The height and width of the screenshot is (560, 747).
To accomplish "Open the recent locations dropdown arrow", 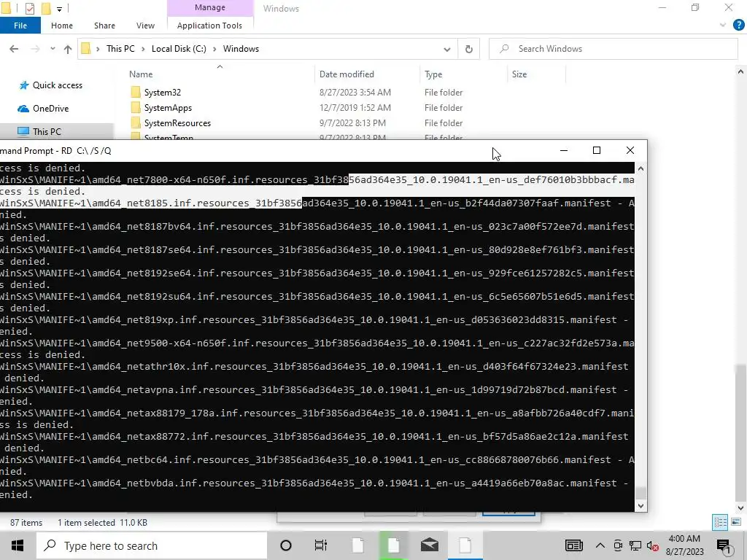I will [x=53, y=49].
